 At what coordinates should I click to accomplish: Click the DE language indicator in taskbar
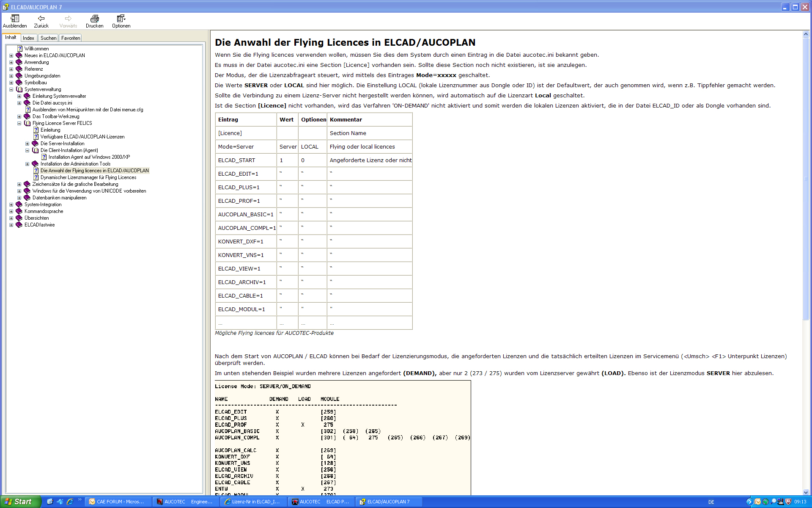pyautogui.click(x=711, y=502)
